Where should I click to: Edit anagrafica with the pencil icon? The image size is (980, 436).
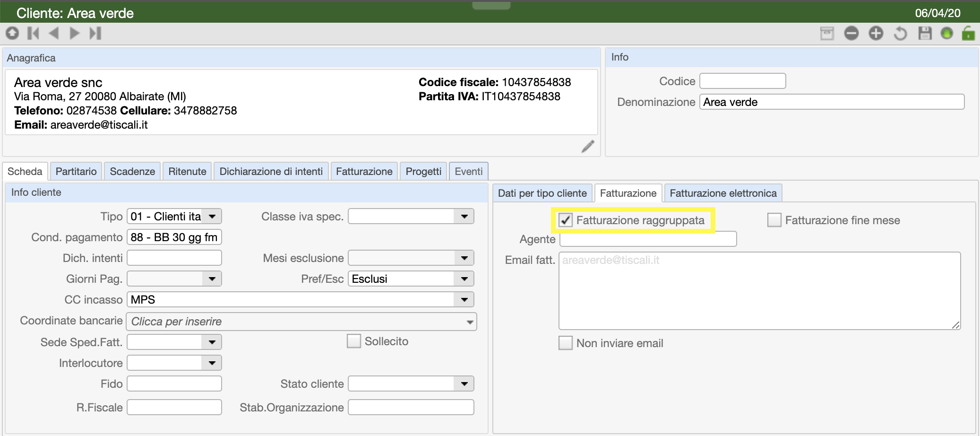(587, 147)
